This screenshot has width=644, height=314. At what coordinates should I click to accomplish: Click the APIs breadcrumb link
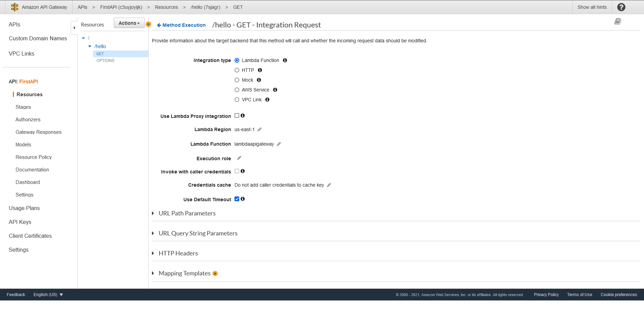[x=82, y=7]
